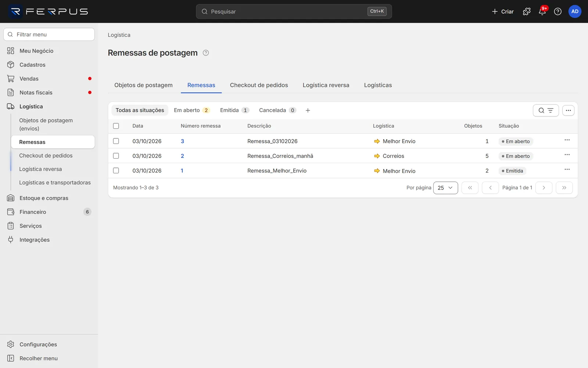Filter by Cancelada situation
This screenshot has height=368, width=588.
(277, 110)
